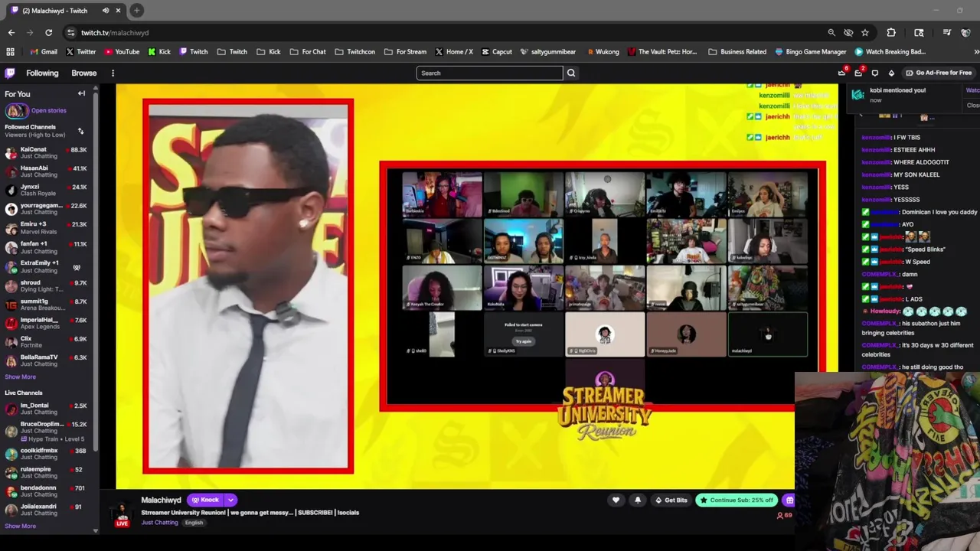
Task: Open the YouTube bookmark
Action: tap(122, 52)
